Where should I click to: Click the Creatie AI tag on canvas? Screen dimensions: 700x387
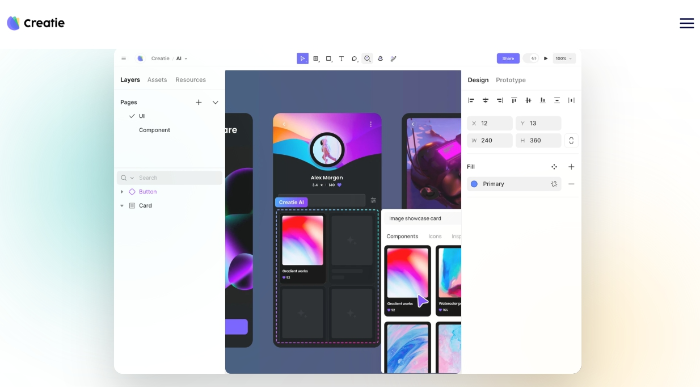coord(292,202)
